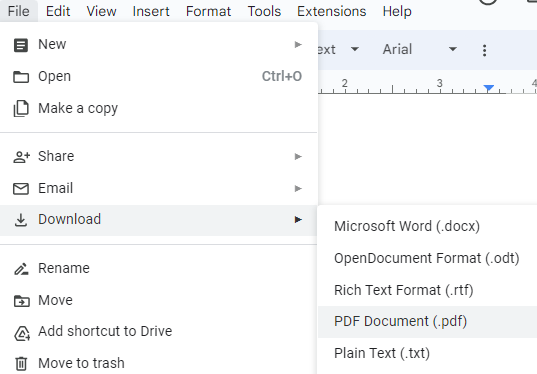The height and width of the screenshot is (374, 537).
Task: Click the Email envelope icon
Action: click(x=21, y=189)
